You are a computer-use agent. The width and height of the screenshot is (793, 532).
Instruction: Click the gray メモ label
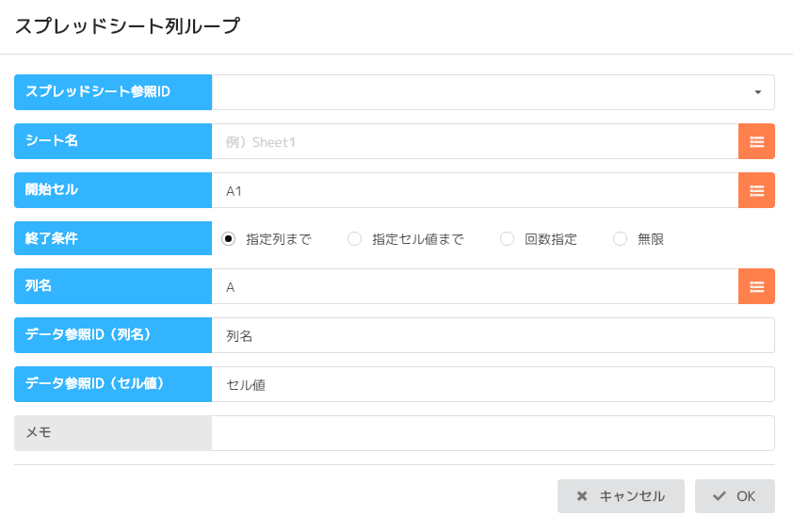pos(113,433)
